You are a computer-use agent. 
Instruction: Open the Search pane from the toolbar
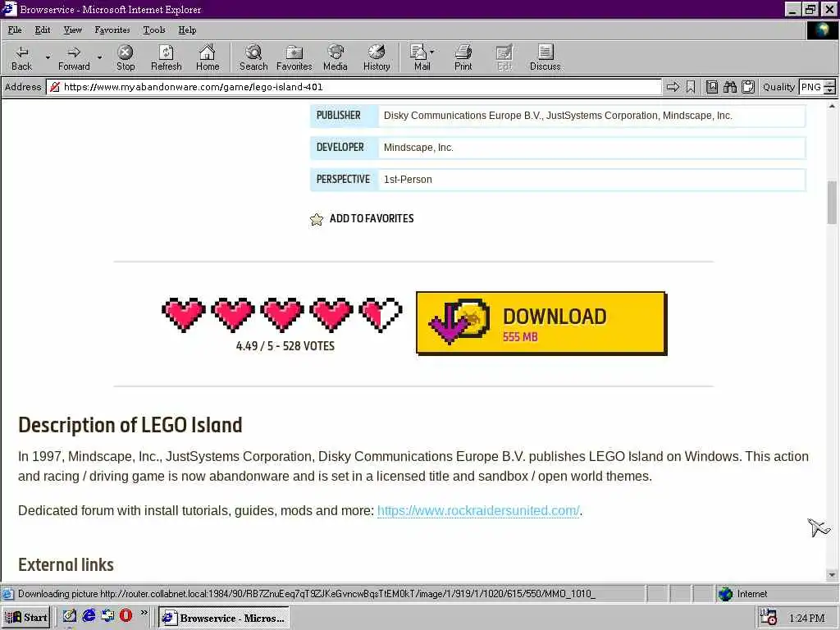click(x=253, y=58)
